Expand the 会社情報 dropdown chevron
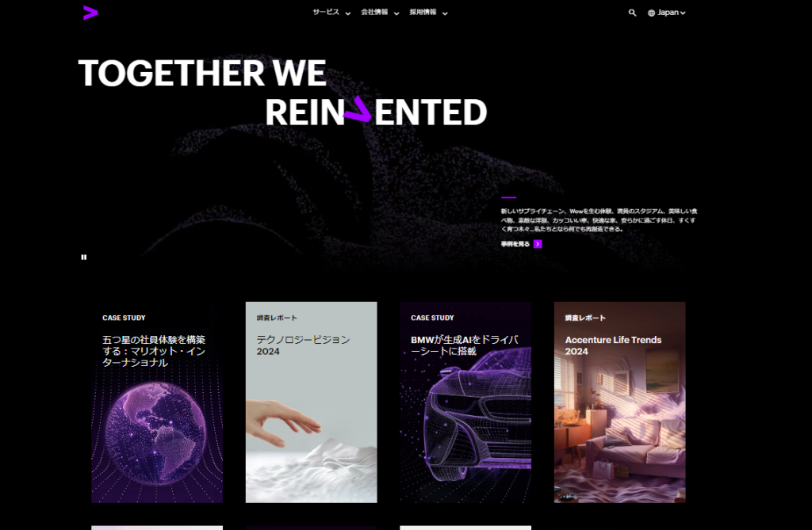Viewport: 812px width, 530px height. coord(396,13)
